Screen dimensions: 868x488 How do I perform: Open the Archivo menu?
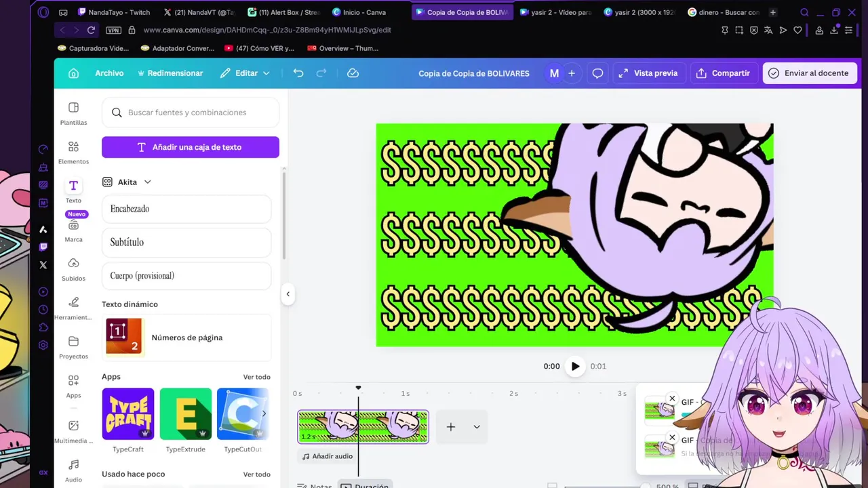(109, 73)
